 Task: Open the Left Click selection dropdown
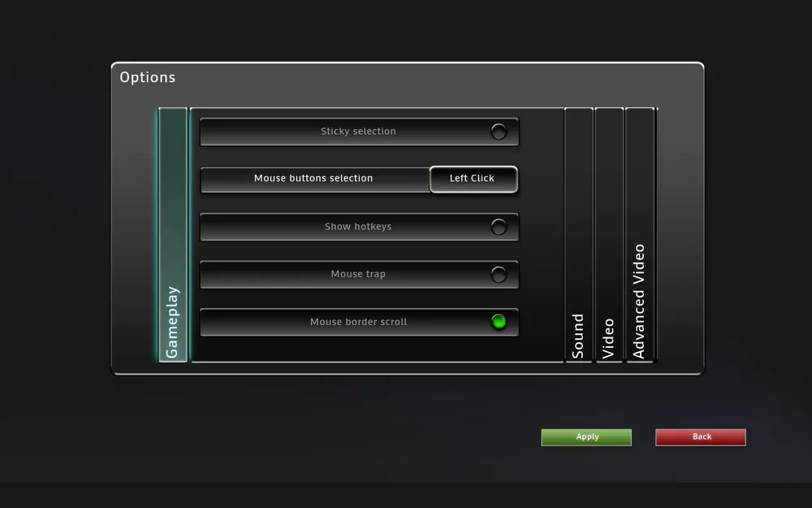click(473, 179)
